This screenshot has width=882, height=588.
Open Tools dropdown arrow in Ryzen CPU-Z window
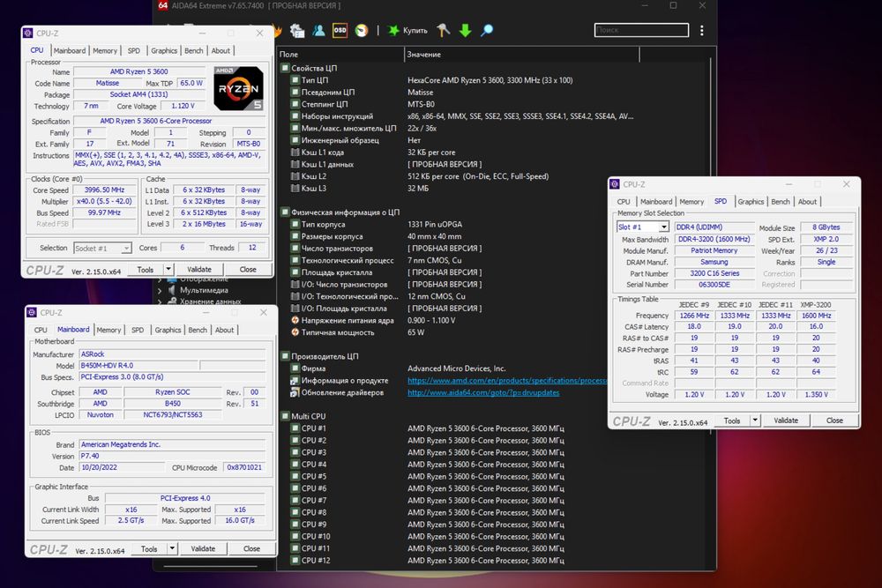click(x=168, y=269)
